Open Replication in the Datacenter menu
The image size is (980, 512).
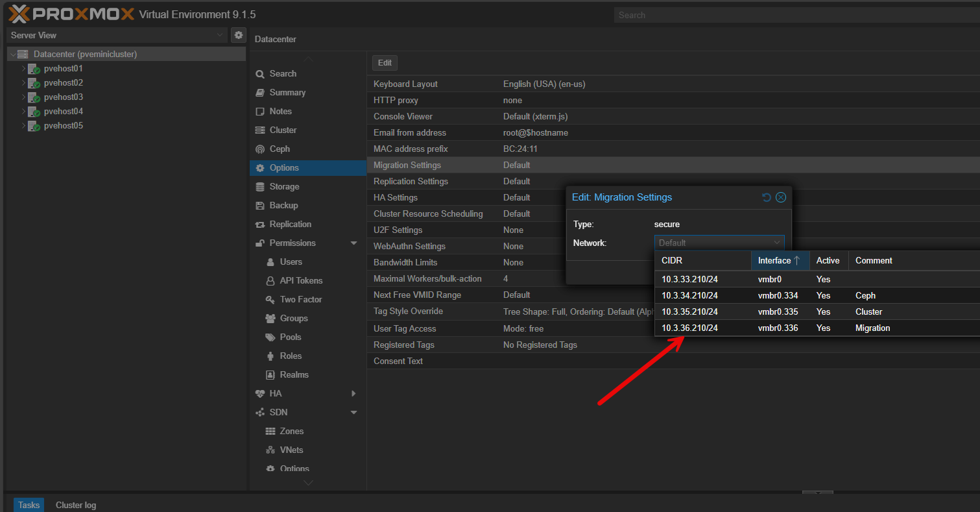290,224
